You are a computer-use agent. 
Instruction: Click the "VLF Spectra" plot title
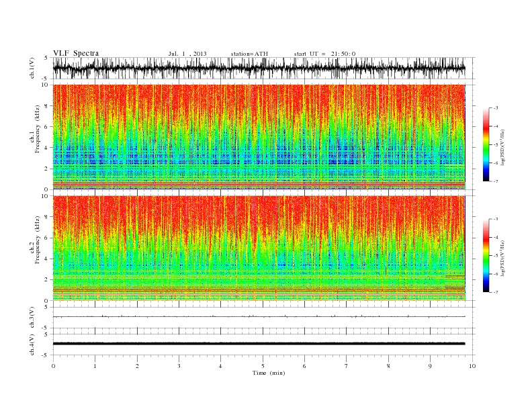coord(76,53)
